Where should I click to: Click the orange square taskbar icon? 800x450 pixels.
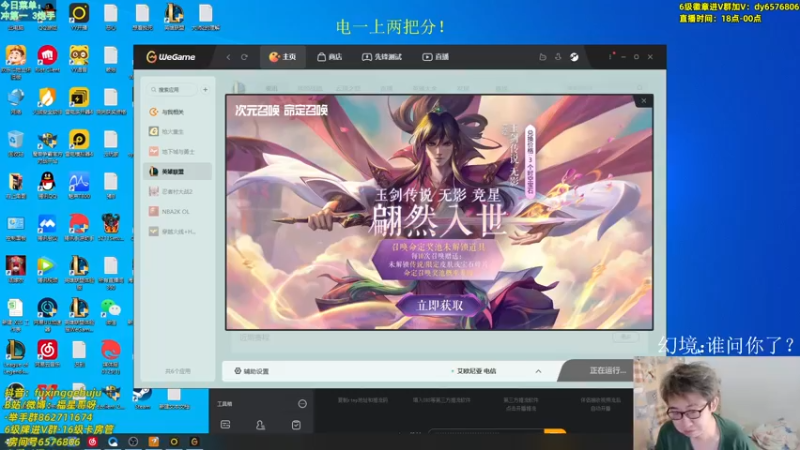[x=154, y=441]
